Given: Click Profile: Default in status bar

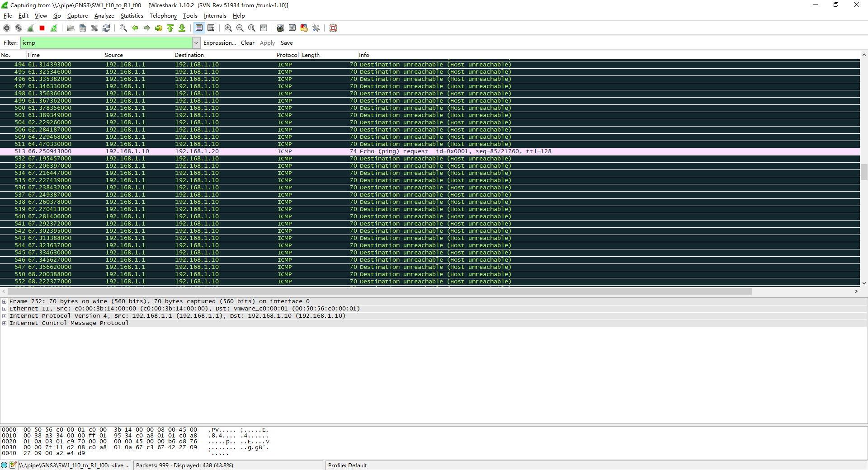Looking at the screenshot, I should tap(347, 465).
